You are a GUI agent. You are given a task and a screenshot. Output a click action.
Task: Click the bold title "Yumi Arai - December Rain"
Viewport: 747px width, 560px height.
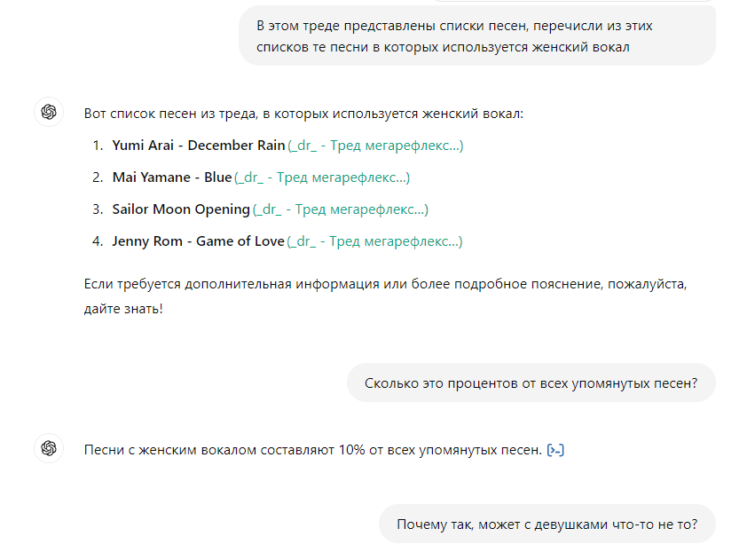point(199,146)
